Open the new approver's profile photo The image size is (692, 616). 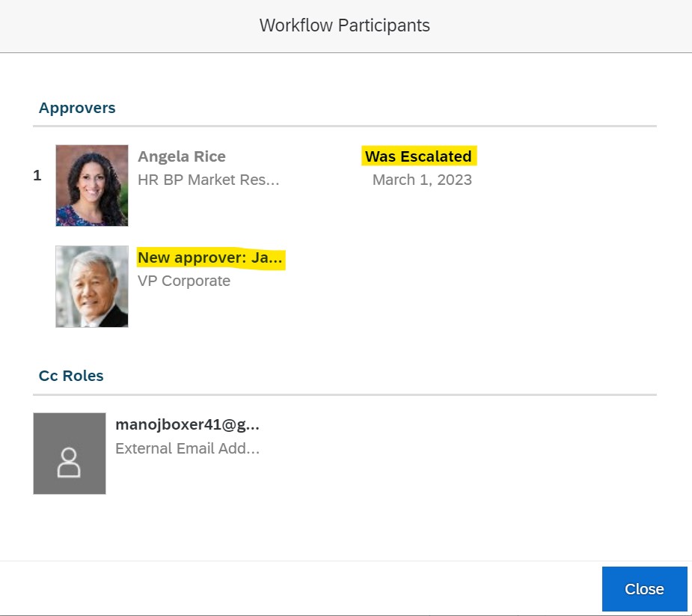(92, 286)
